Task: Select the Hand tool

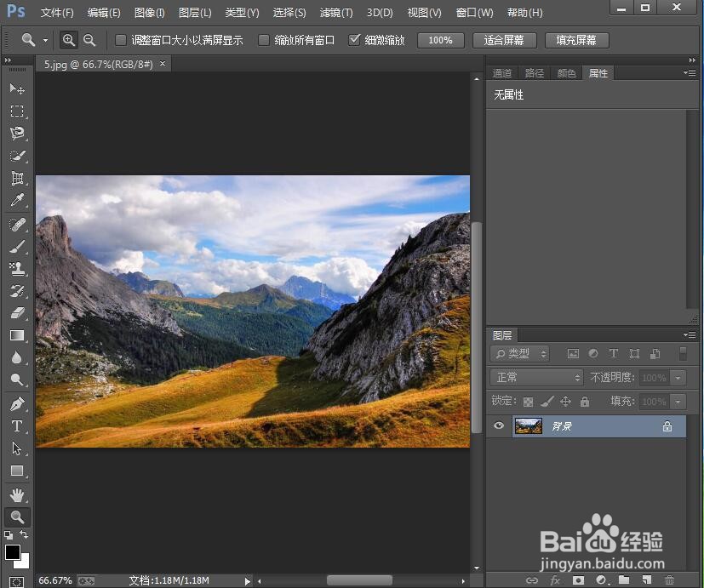Action: click(17, 495)
